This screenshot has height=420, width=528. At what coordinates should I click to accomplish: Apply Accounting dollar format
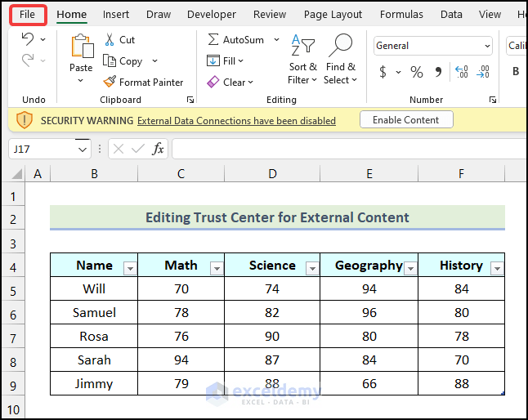click(x=383, y=72)
